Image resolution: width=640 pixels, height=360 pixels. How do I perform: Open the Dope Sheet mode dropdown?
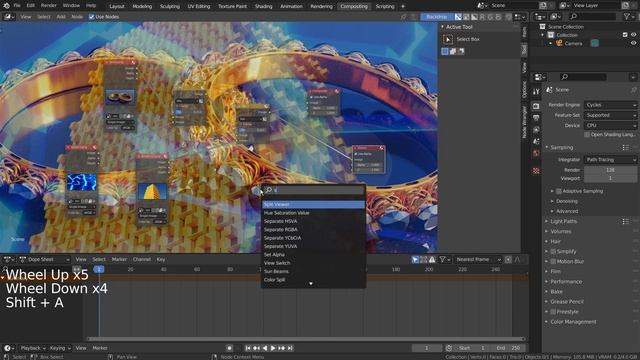(x=44, y=260)
